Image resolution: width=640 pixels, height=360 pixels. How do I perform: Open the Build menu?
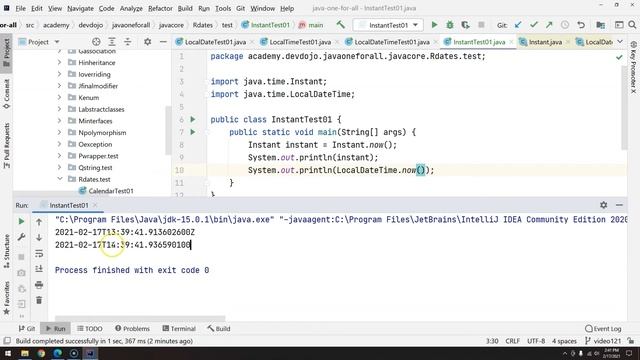pyautogui.click(x=185, y=8)
